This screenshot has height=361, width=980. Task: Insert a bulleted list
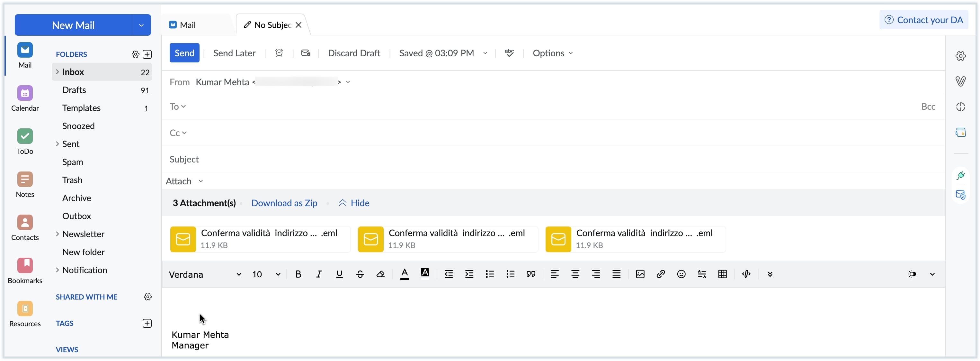click(490, 274)
